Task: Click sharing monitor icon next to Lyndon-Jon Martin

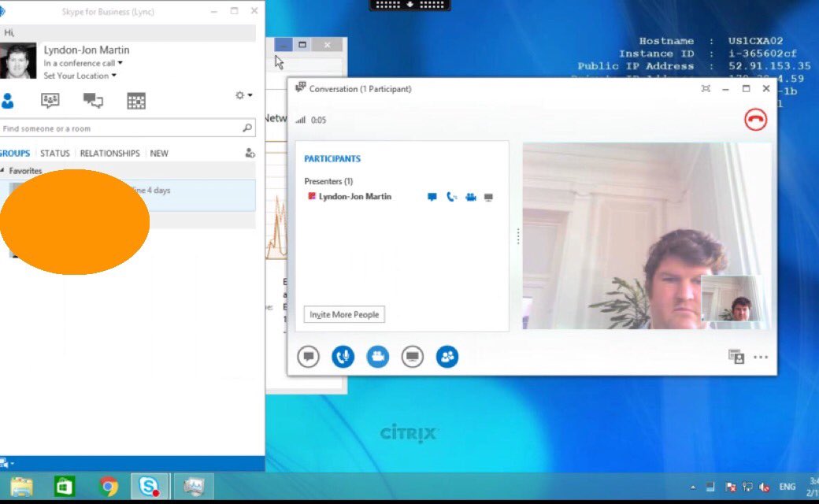Action: coord(488,198)
